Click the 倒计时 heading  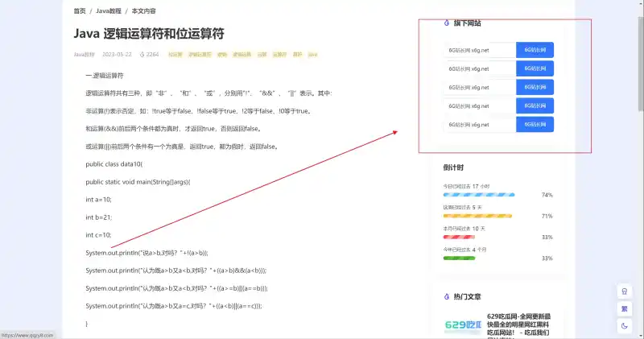coord(453,167)
